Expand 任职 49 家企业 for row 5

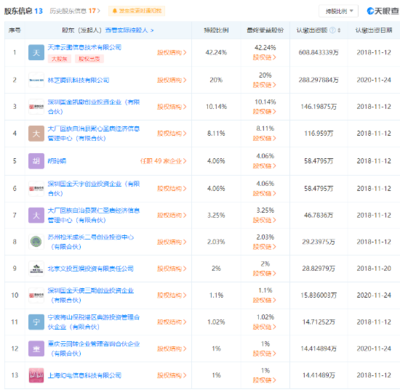click(x=163, y=161)
